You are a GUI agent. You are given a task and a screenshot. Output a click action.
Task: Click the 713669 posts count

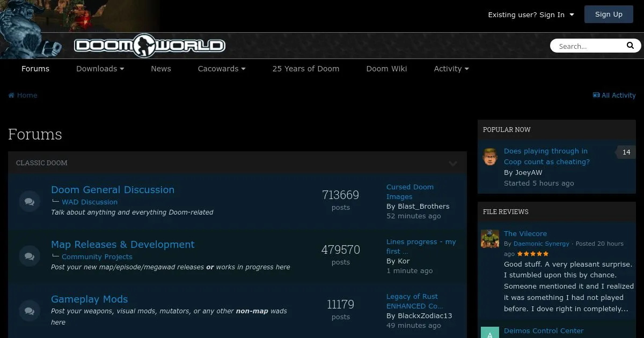341,195
